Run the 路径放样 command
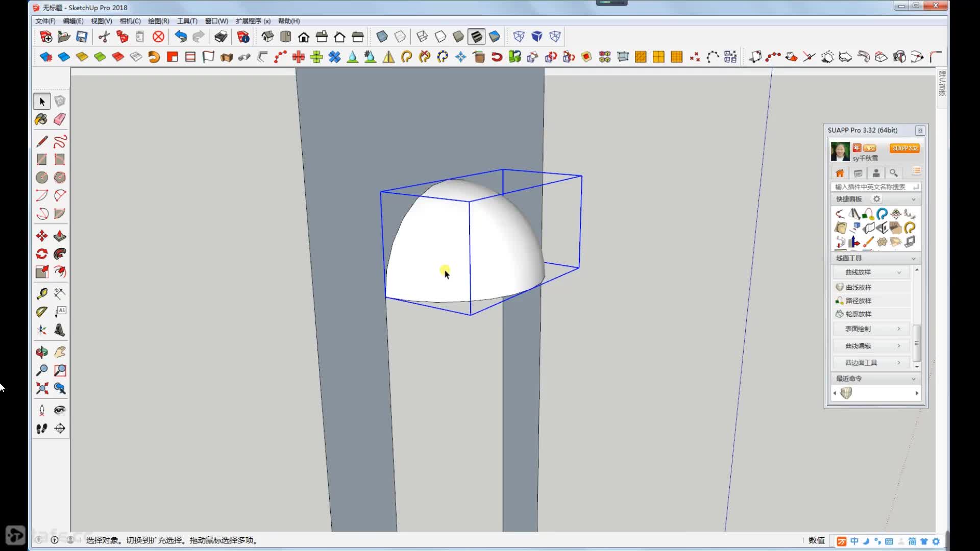 click(872, 300)
